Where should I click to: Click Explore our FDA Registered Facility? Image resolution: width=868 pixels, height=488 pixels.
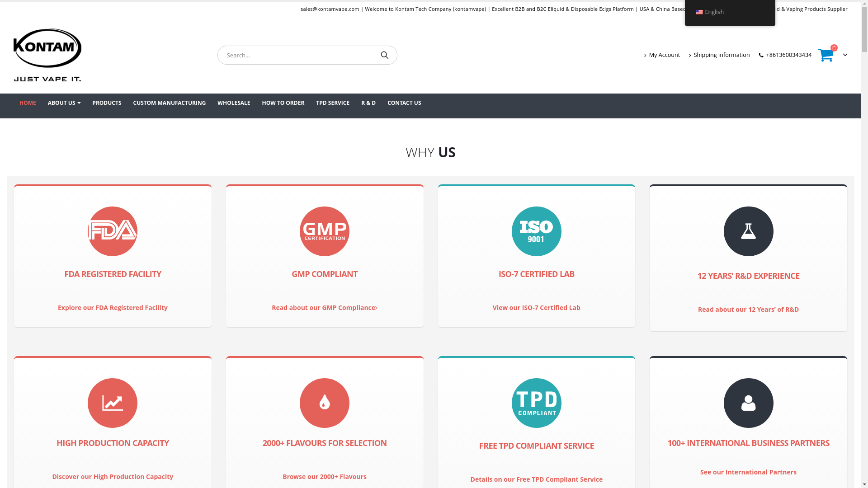click(x=113, y=308)
